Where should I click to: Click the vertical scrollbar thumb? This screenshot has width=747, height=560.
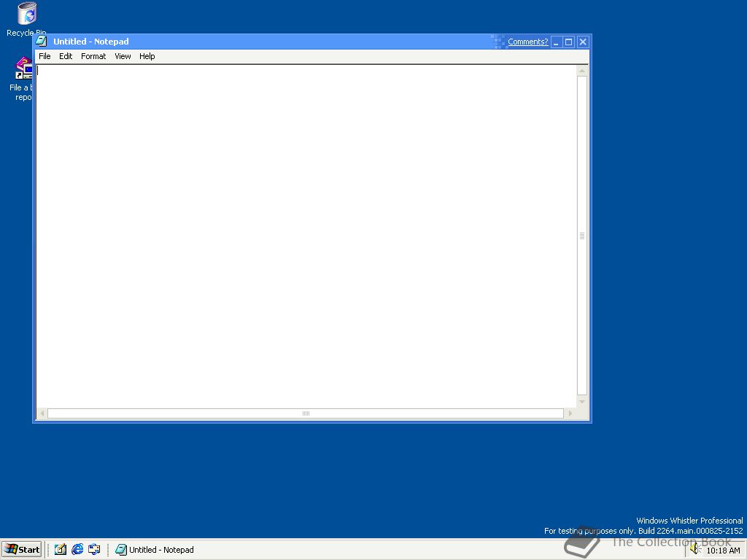(581, 236)
